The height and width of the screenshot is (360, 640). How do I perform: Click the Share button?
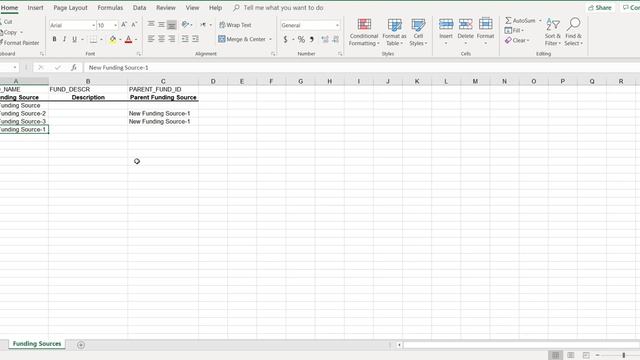[600, 8]
